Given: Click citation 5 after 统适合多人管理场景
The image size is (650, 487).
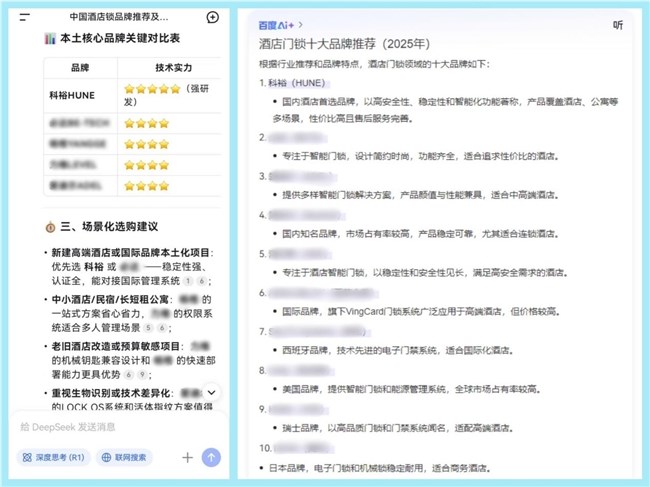Looking at the screenshot, I should click(148, 328).
